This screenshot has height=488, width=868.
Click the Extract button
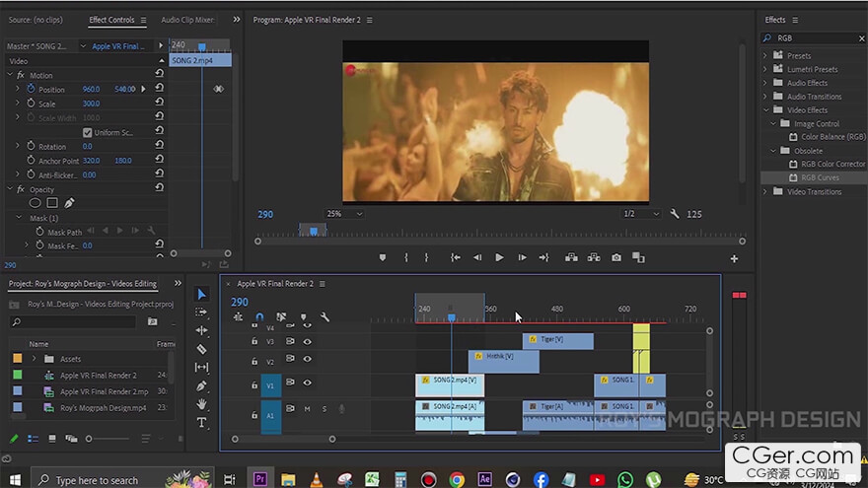[594, 258]
